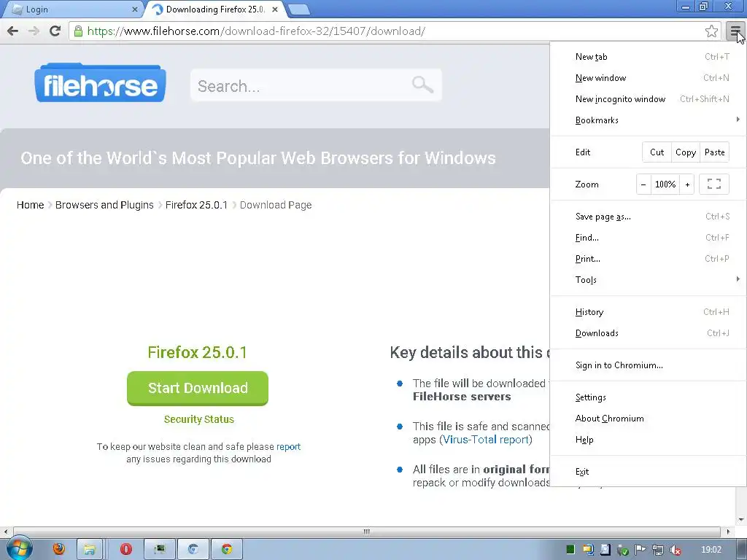The height and width of the screenshot is (560, 747).
Task: Switch to the Chromium taskbar window
Action: click(193, 550)
